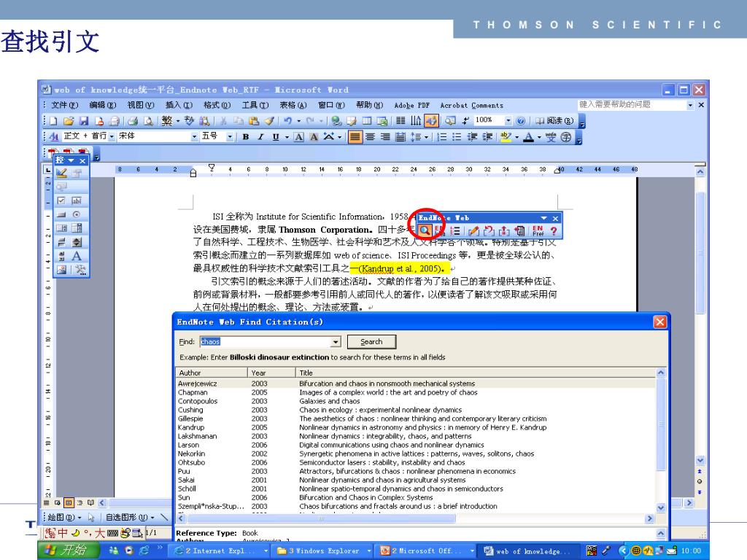Open EndNote Web help question mark
Screen dimensions: 747x560
coord(554,231)
